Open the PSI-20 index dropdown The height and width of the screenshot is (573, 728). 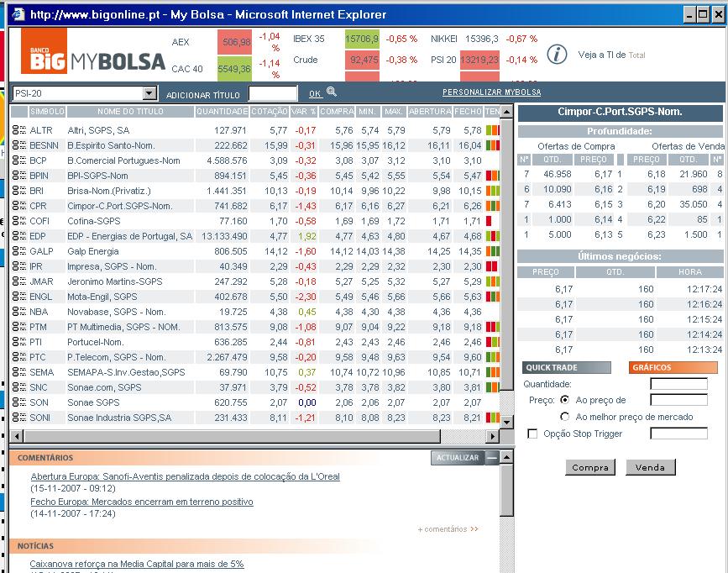149,93
